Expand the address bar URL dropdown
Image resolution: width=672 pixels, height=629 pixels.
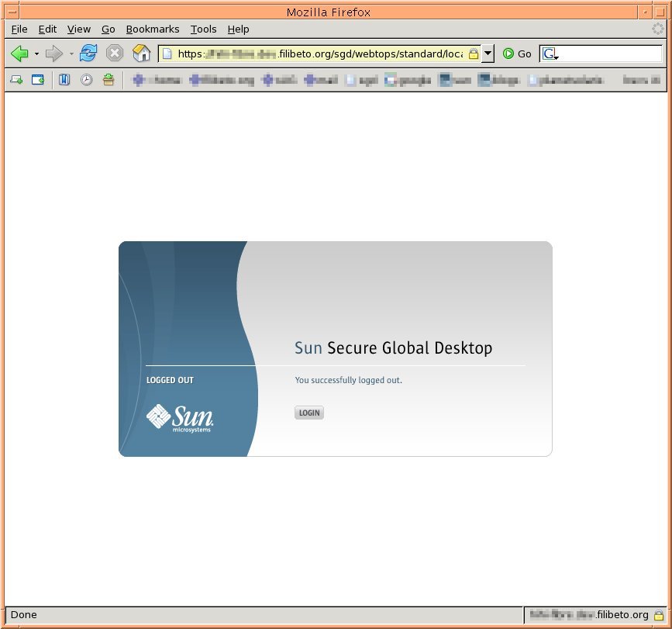point(488,54)
